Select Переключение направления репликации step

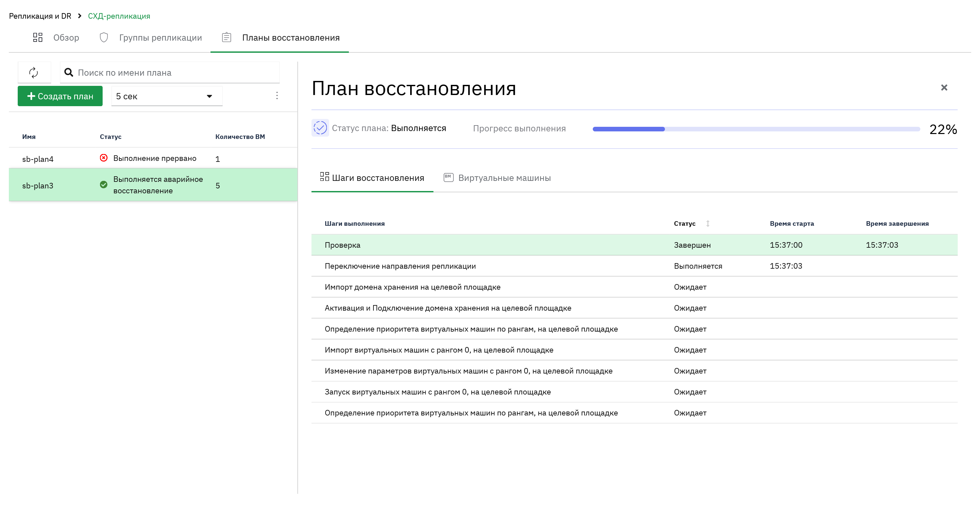634,266
